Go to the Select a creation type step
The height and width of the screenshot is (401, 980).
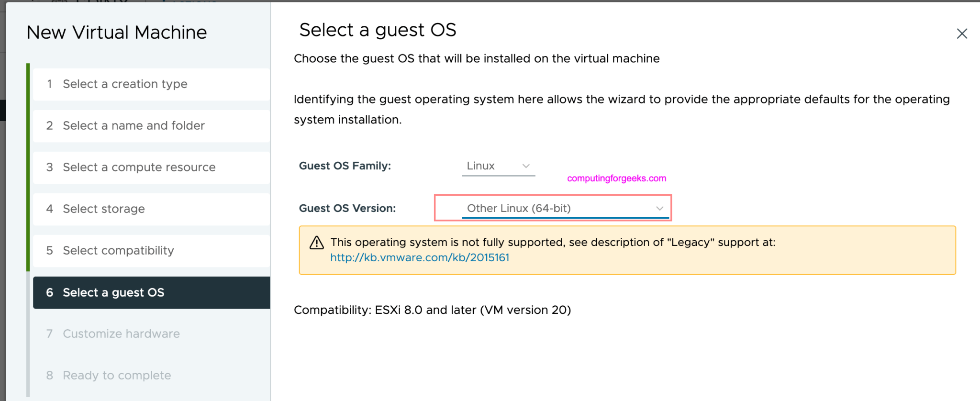tap(124, 84)
